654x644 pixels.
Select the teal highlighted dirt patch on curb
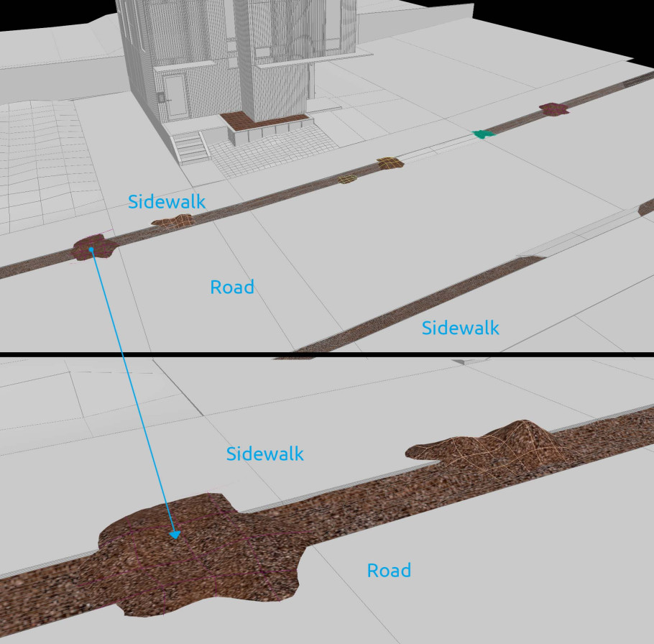click(484, 134)
